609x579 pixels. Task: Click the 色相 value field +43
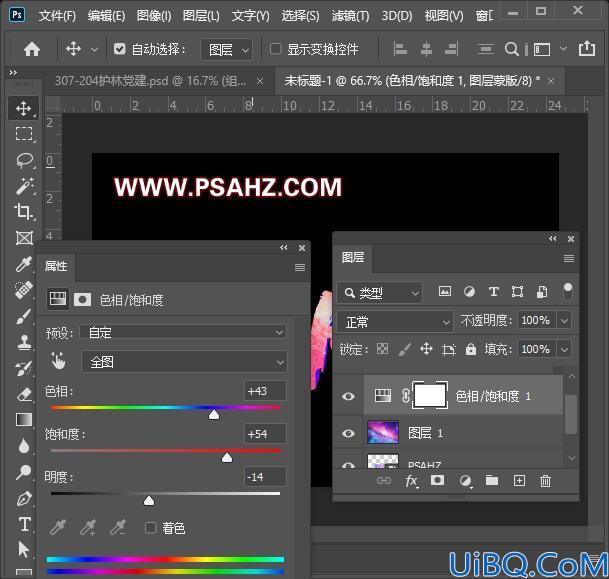pyautogui.click(x=266, y=391)
